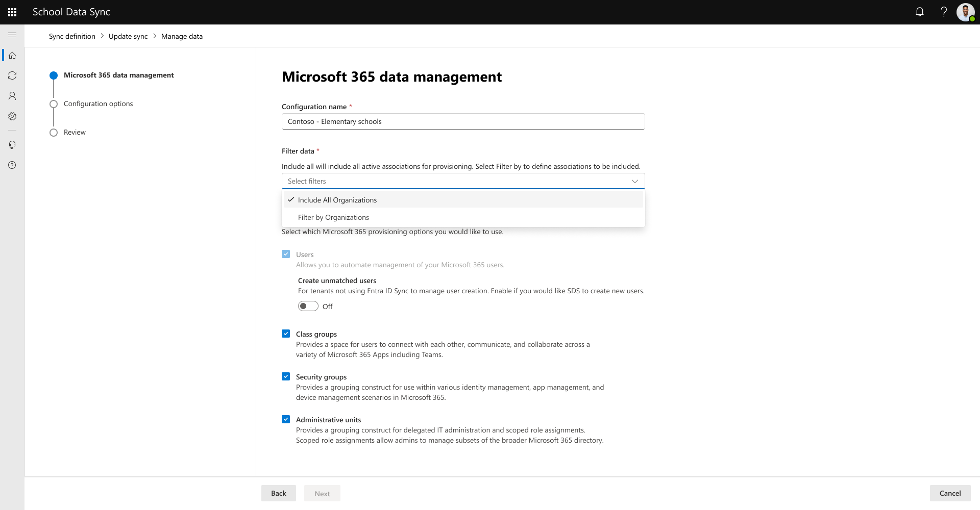Toggle Create unmatched users switch
The width and height of the screenshot is (980, 510).
click(x=308, y=306)
